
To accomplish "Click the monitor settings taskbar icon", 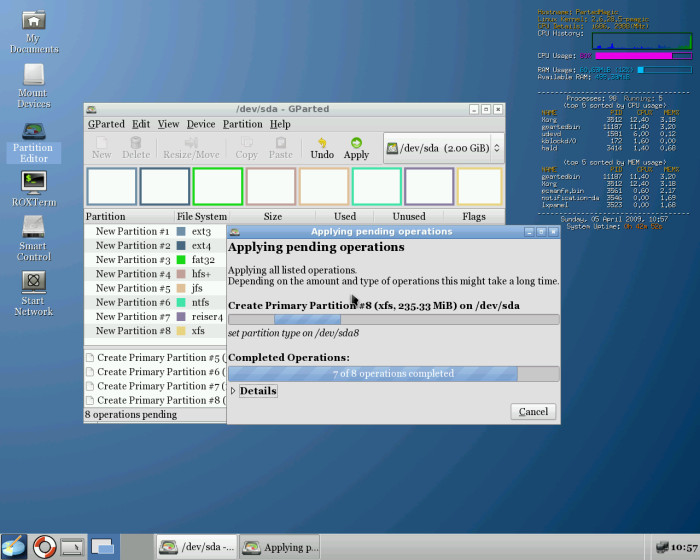I will pyautogui.click(x=72, y=547).
